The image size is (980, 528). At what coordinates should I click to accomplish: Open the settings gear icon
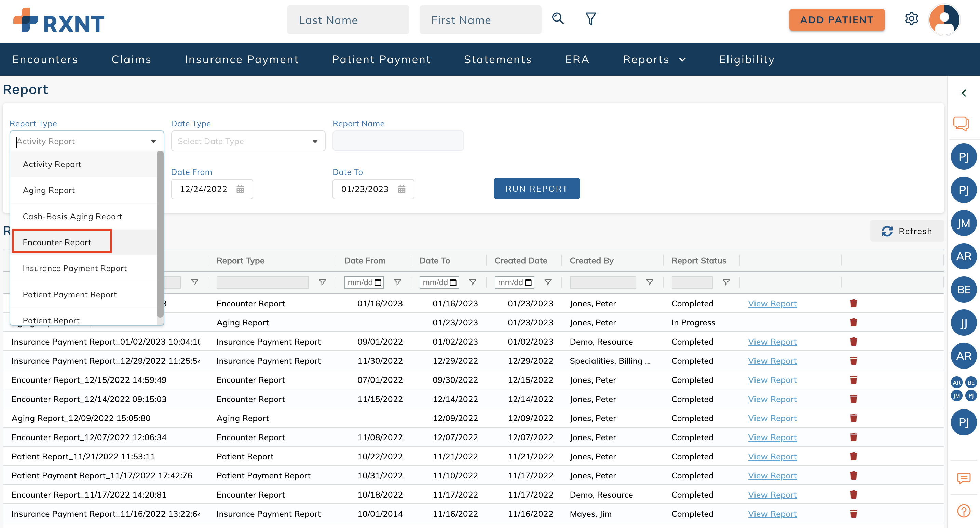pos(912,19)
